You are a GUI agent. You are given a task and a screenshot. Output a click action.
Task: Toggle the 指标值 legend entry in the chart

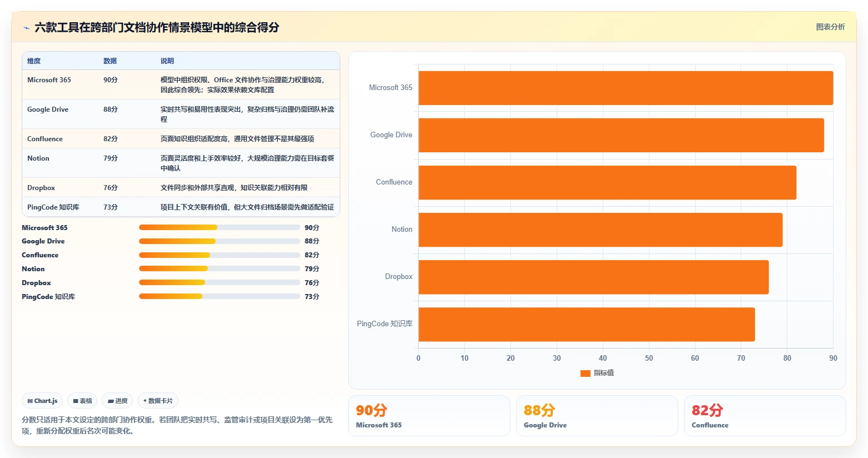pyautogui.click(x=597, y=373)
